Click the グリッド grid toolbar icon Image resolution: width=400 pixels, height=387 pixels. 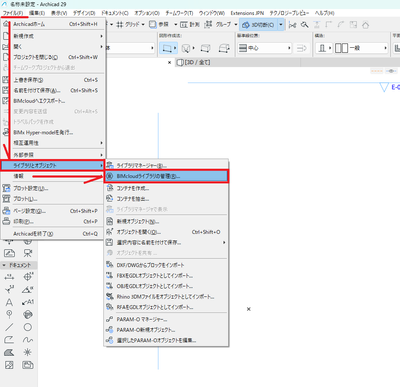[x=120, y=25]
